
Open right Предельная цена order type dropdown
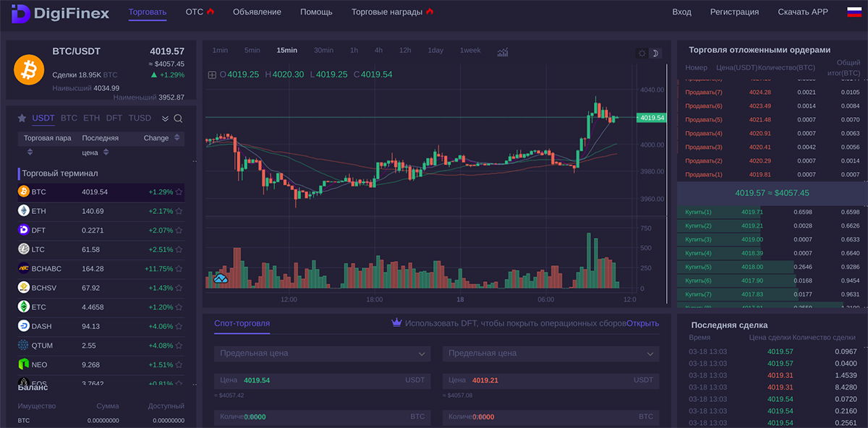[550, 354]
